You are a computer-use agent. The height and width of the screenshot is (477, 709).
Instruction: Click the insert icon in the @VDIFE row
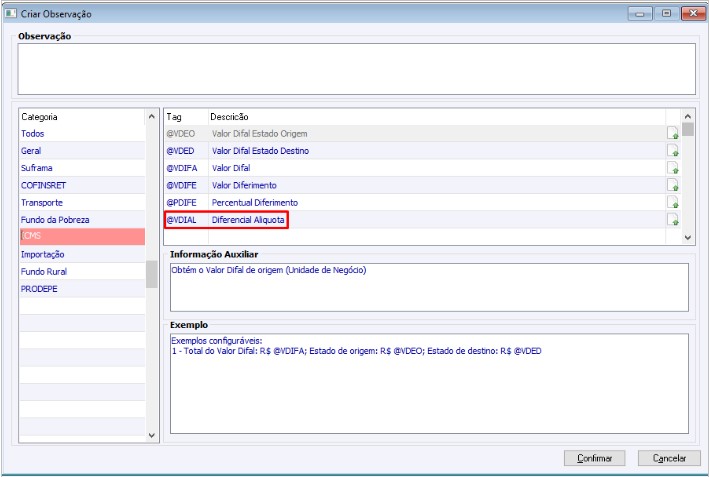pos(673,185)
